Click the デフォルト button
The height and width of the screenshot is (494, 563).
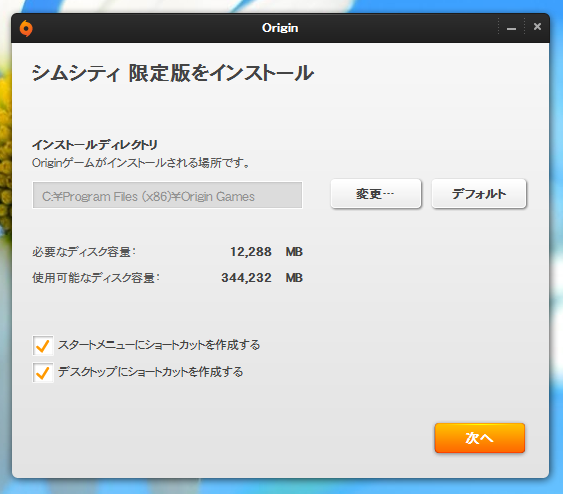(x=479, y=194)
